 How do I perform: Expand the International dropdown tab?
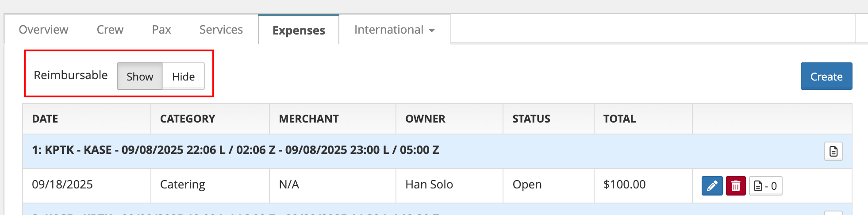(394, 30)
